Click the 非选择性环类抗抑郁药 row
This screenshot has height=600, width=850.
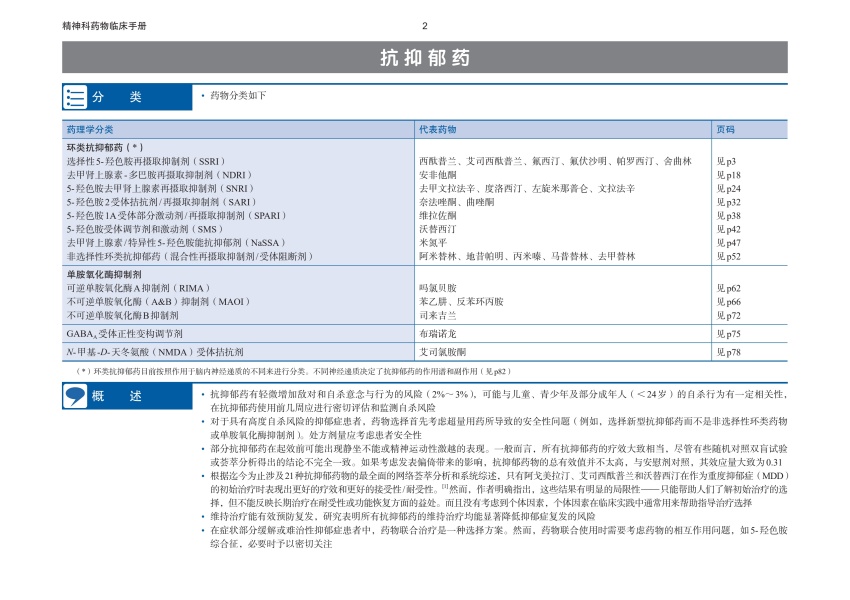[190, 256]
